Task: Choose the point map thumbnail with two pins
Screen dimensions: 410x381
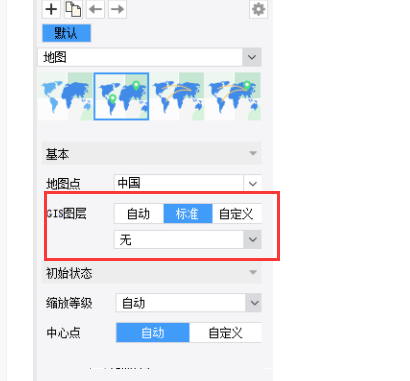Action: 121,96
